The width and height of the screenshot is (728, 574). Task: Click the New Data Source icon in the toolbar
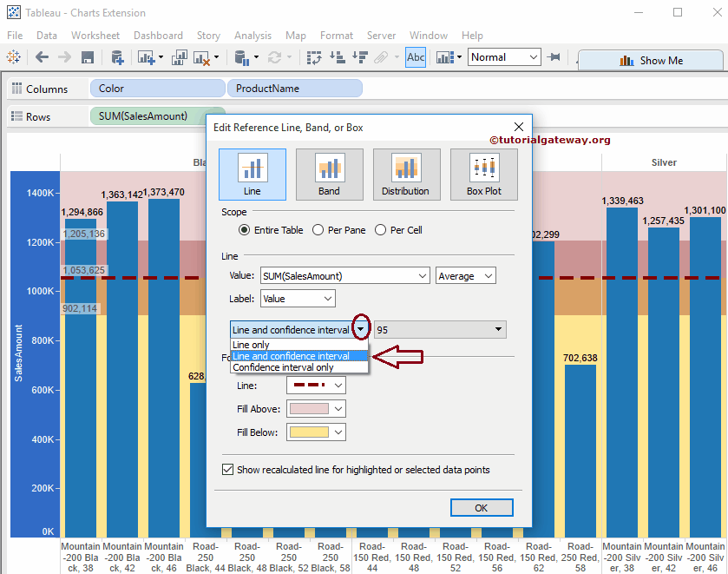click(x=116, y=57)
